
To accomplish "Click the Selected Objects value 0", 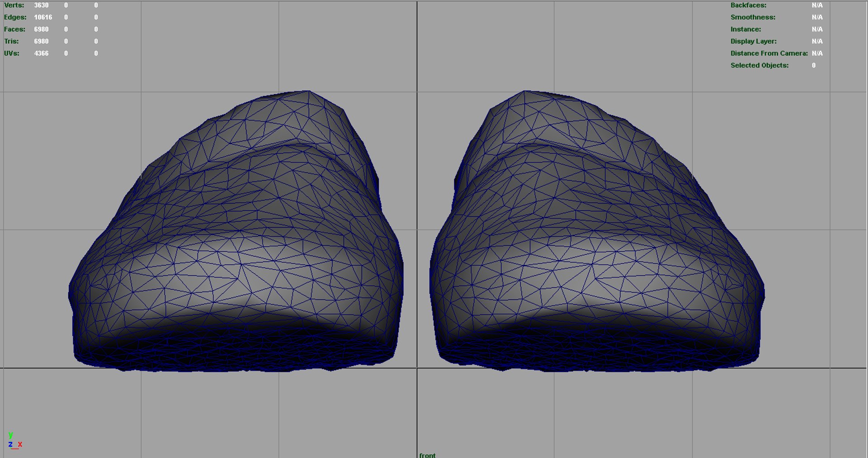I will (814, 65).
